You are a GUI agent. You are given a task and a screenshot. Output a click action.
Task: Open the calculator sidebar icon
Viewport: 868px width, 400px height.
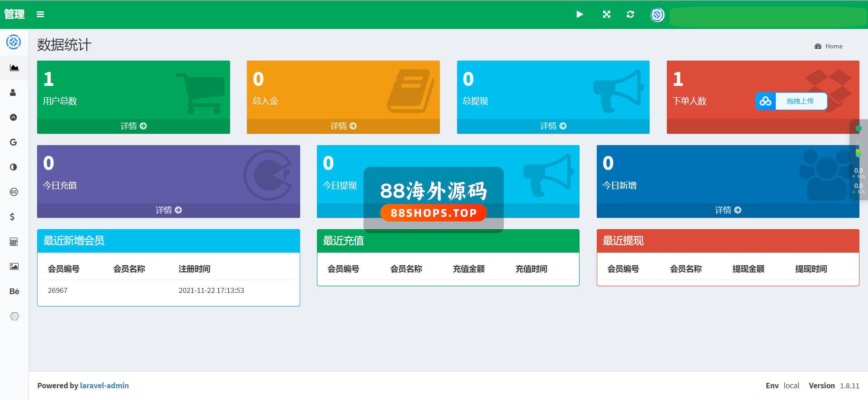14,242
